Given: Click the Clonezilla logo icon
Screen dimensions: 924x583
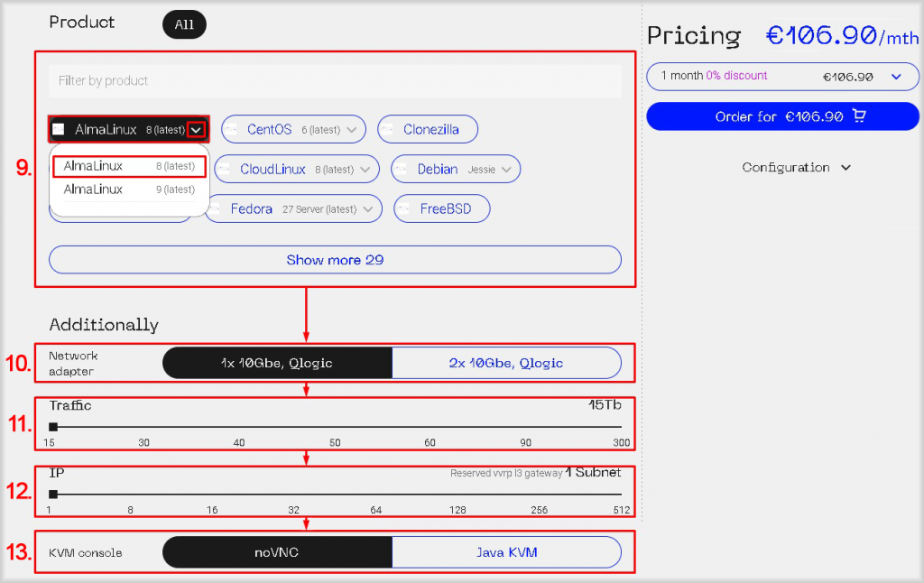Looking at the screenshot, I should (x=387, y=130).
